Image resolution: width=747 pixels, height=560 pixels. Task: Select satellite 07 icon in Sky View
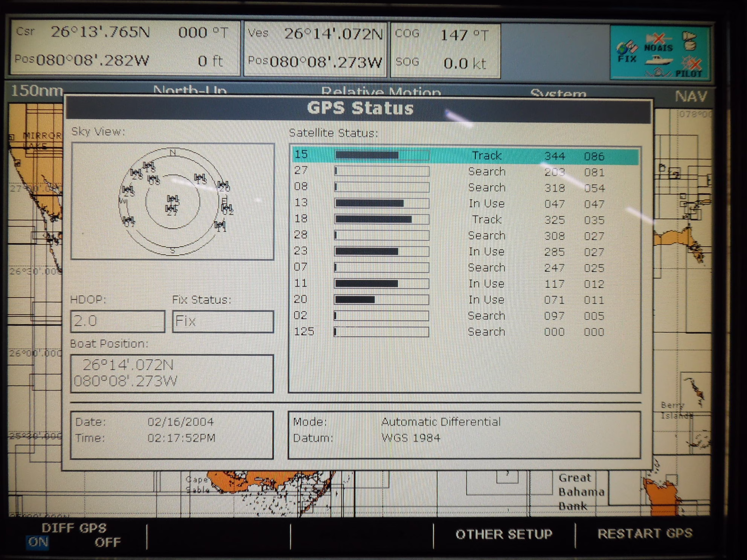pyautogui.click(x=128, y=221)
